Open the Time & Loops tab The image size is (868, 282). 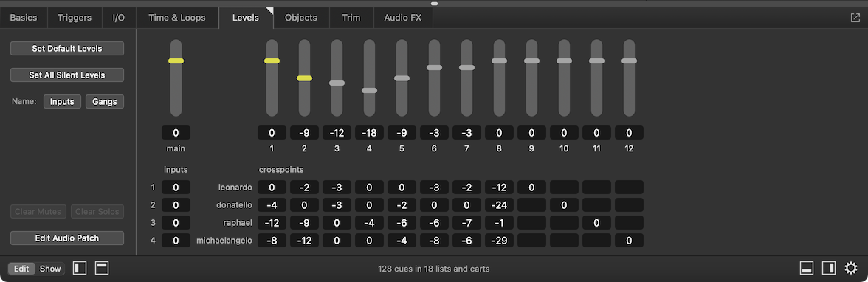pos(177,18)
